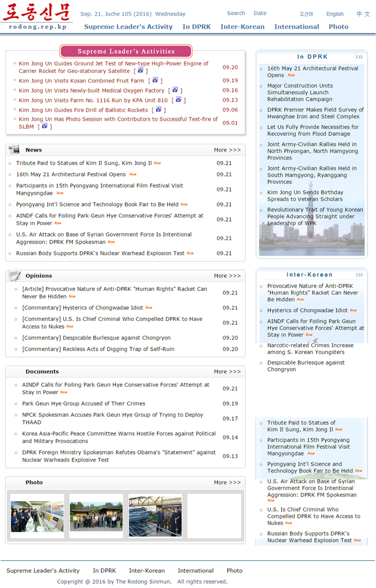The image size is (376, 588).
Task: Switch language to English
Action: point(335,14)
